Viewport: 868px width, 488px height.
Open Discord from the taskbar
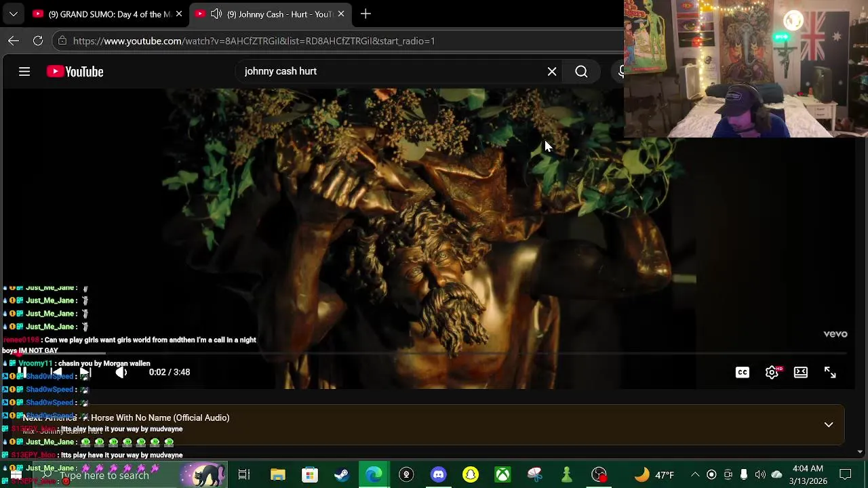[439, 474]
